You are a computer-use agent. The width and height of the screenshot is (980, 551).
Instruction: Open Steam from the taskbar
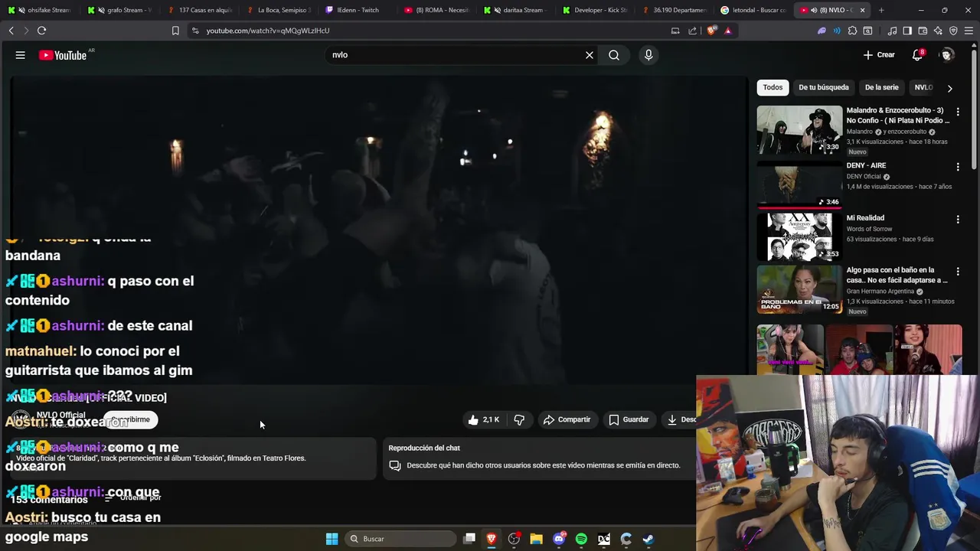pyautogui.click(x=648, y=539)
